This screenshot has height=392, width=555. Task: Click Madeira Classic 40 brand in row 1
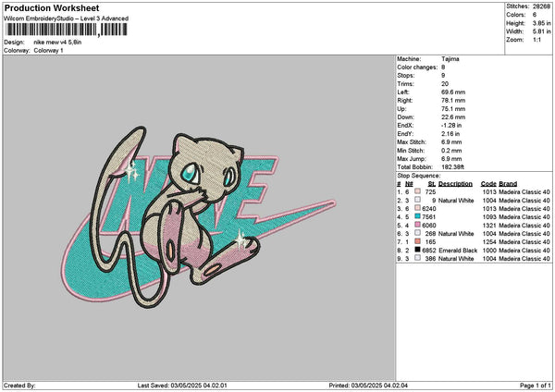tap(524, 191)
